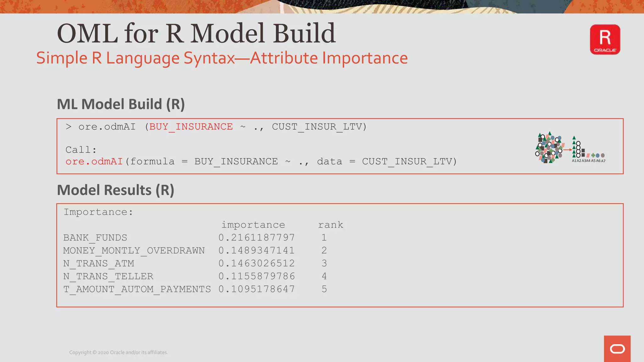
Task: Click the Model Results (R) heading
Action: 115,190
